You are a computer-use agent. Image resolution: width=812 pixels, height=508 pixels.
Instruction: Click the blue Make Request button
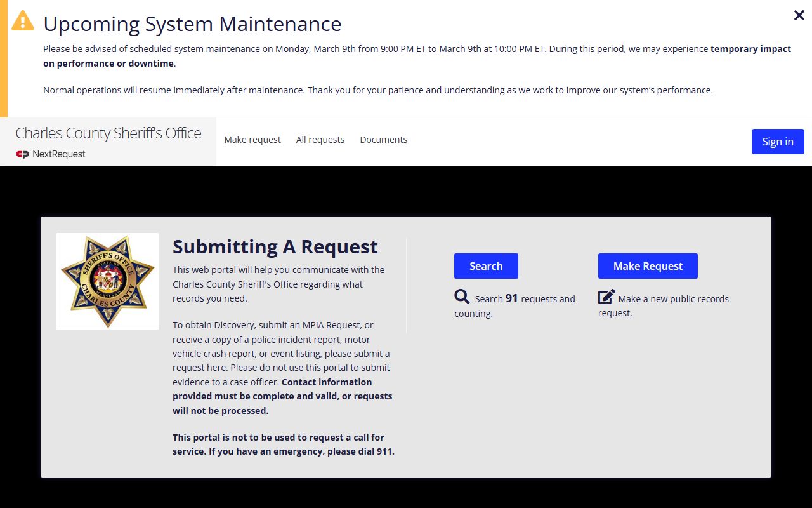click(647, 266)
